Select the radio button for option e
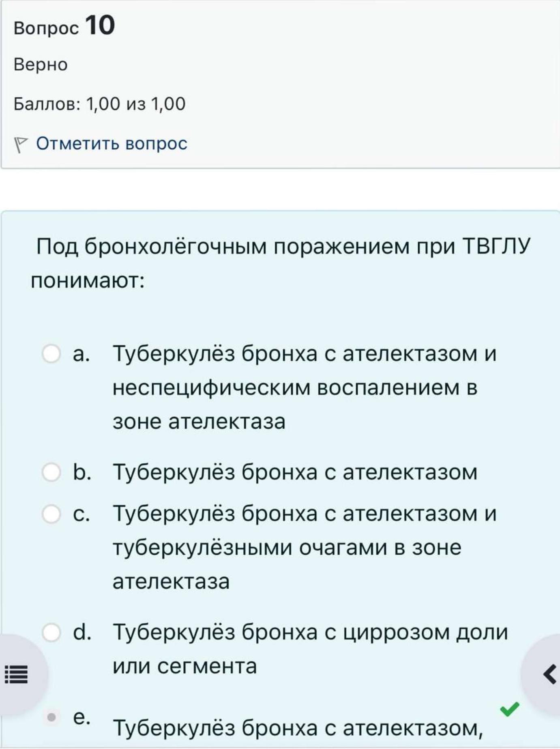The image size is (560, 749). click(x=51, y=717)
